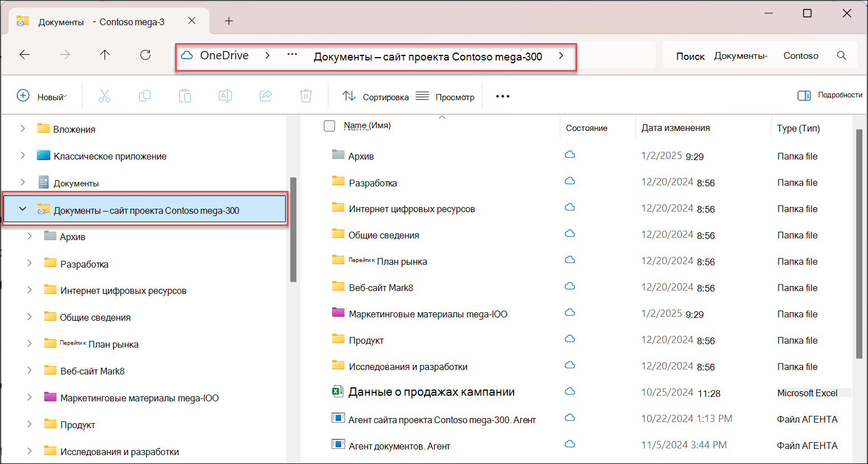Click the Share icon in toolbar
The image size is (868, 464).
266,96
